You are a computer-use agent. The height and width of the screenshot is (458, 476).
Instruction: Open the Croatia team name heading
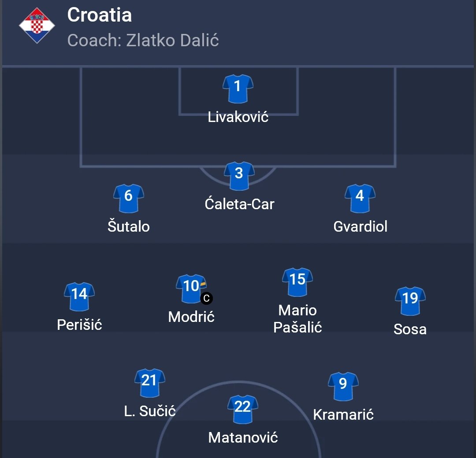(x=100, y=15)
